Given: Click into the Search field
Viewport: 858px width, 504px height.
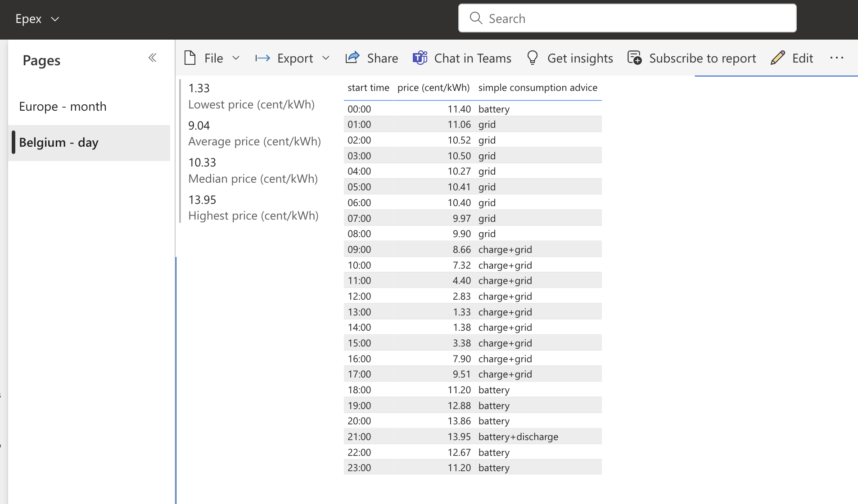Looking at the screenshot, I should (630, 18).
